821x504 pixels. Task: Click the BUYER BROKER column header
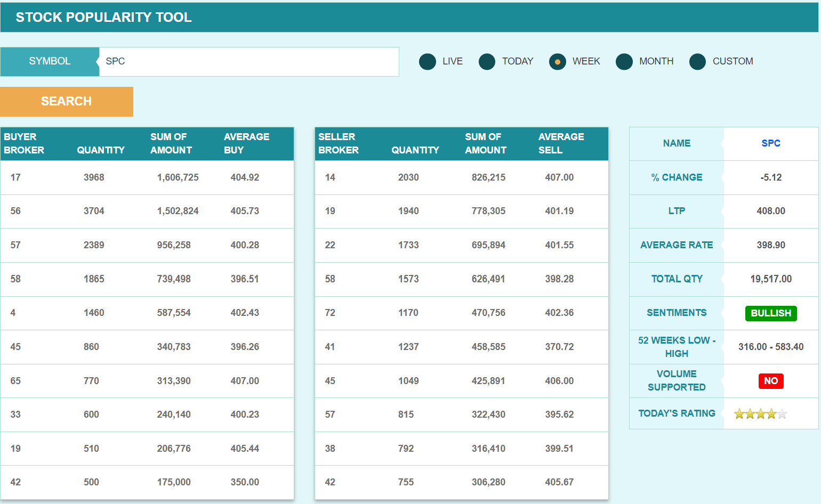coord(24,143)
